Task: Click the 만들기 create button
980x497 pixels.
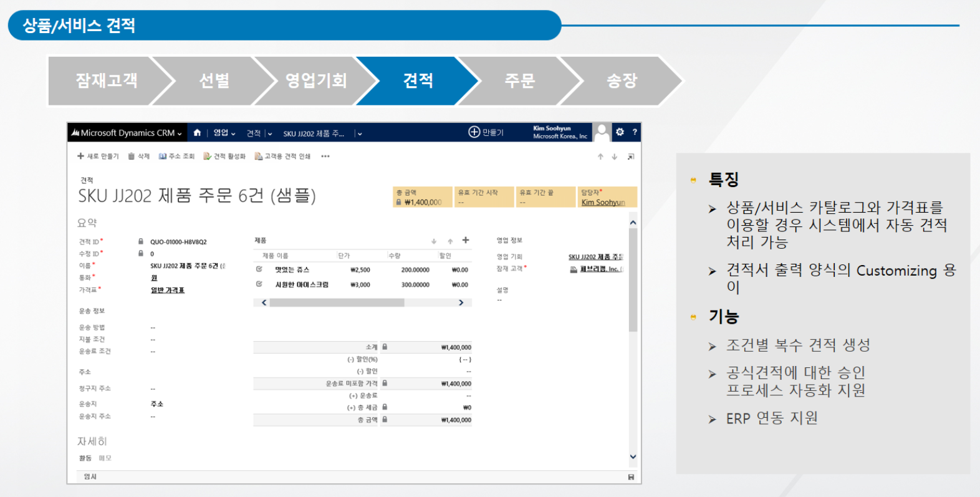Action: [486, 132]
